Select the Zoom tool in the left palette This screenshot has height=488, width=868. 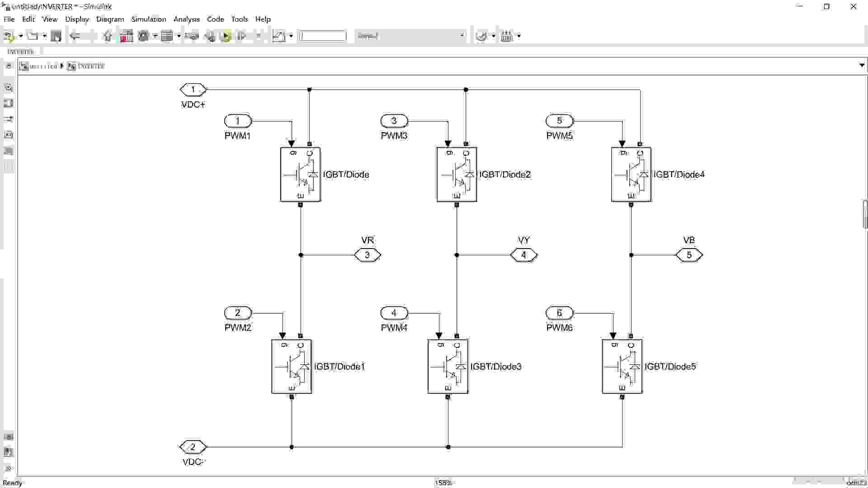pyautogui.click(x=8, y=88)
